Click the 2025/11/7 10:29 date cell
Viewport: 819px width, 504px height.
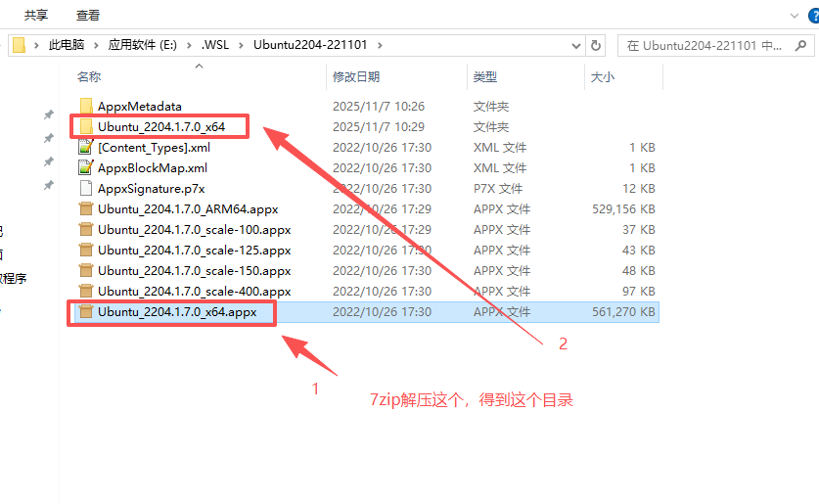click(379, 127)
